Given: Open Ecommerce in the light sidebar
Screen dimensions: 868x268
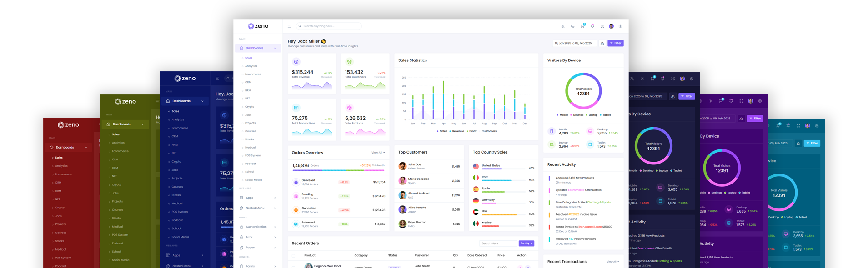Looking at the screenshot, I should 253,74.
